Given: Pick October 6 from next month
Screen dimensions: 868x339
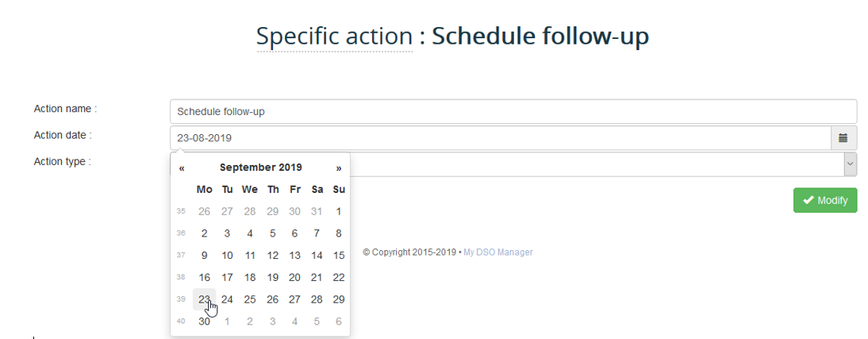Looking at the screenshot, I should [x=339, y=322].
